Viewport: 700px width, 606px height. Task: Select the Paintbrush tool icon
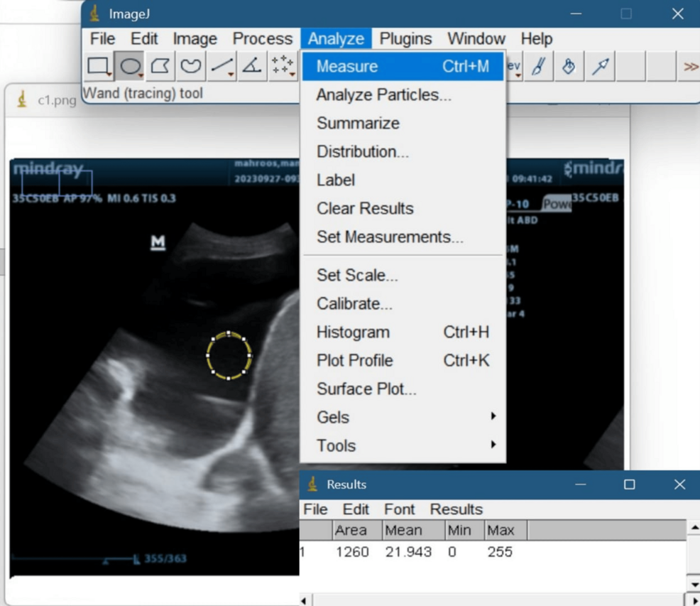coord(538,67)
